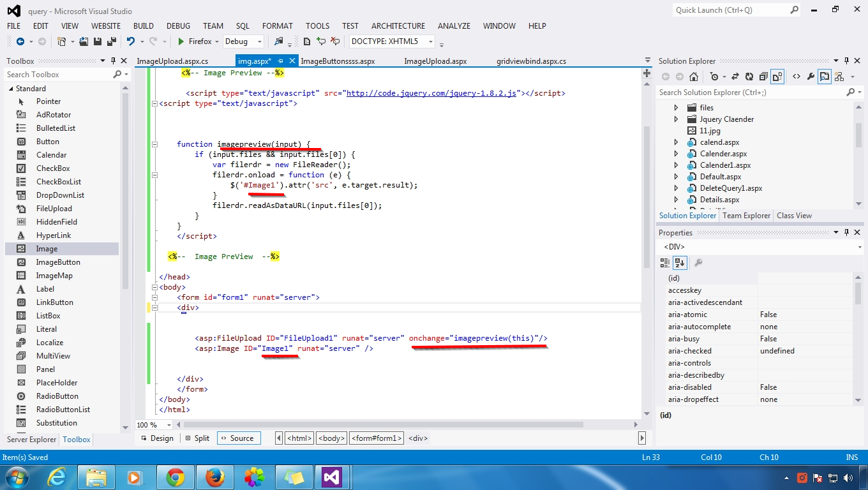Expand the files folder in Solution Explorer
The image size is (868, 490).
(677, 108)
